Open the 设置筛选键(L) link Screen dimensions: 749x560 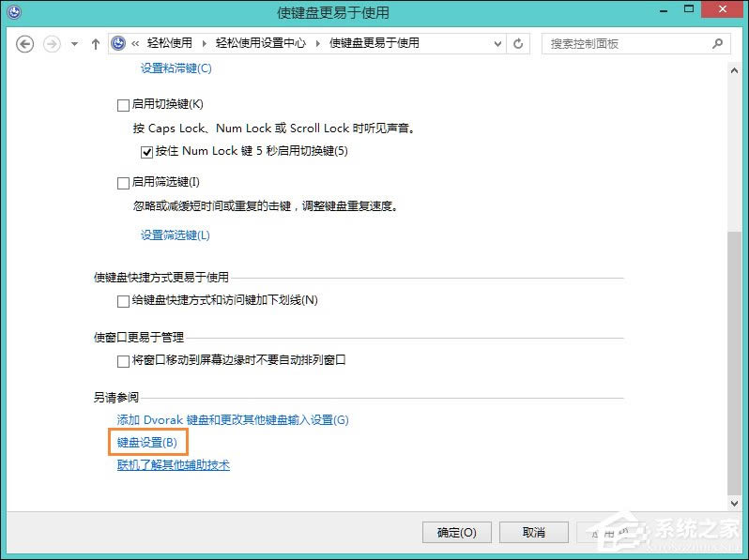(175, 235)
